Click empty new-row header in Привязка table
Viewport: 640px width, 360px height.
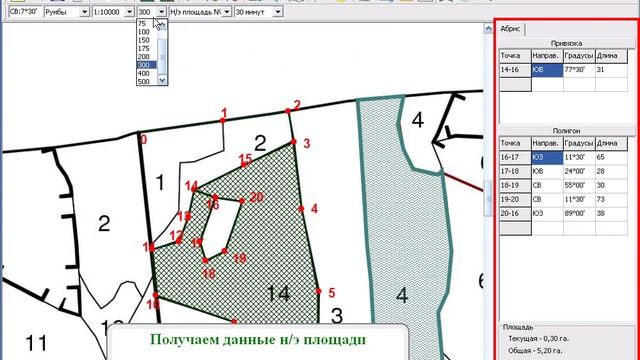click(x=516, y=84)
